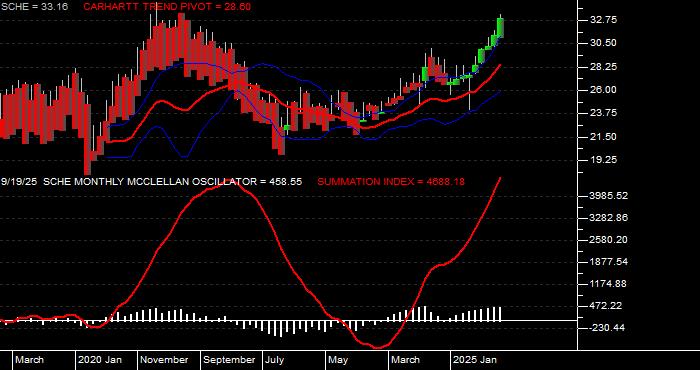The image size is (700, 370).
Task: Select the November marker on the timeline
Action: [x=164, y=360]
